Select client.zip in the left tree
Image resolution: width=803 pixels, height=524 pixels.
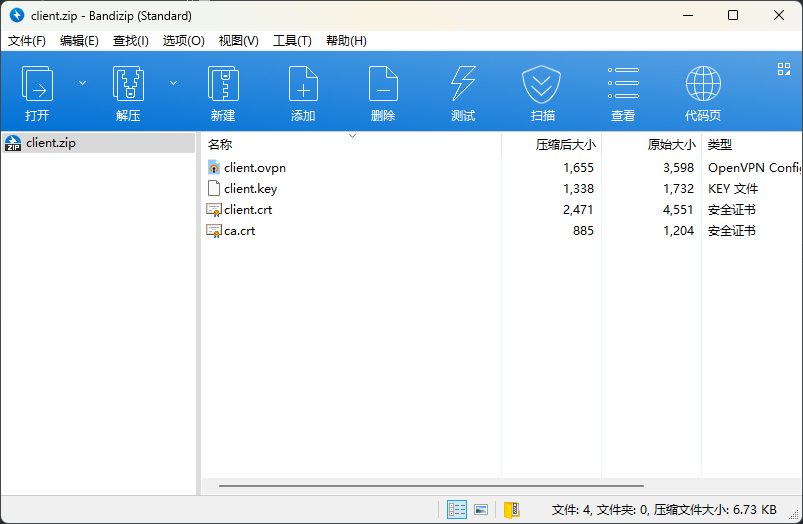click(x=98, y=143)
